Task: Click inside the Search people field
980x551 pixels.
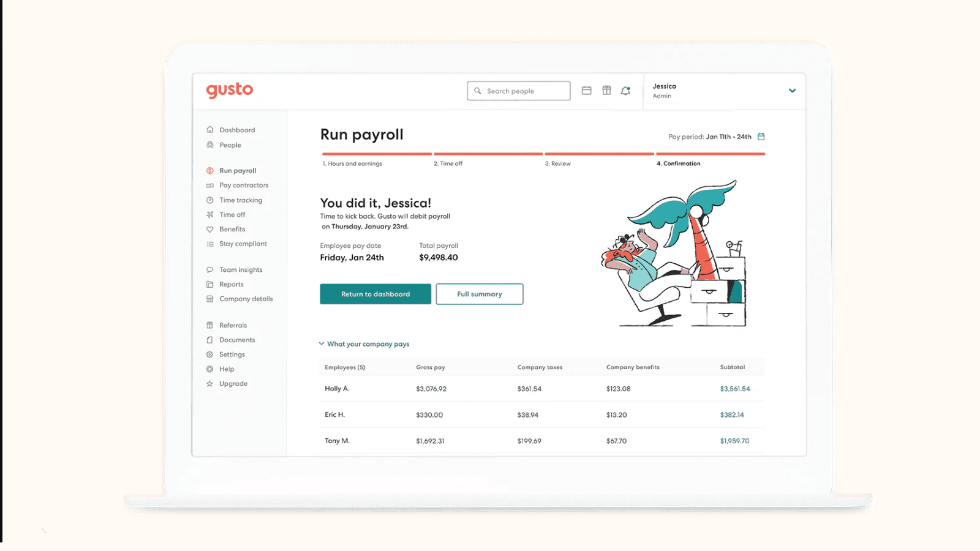Action: [518, 90]
